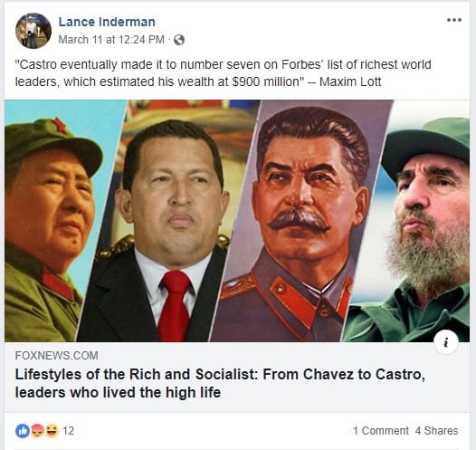476x450 pixels.
Task: Click the second line mentioning Maxim Lott
Action: click(x=198, y=81)
